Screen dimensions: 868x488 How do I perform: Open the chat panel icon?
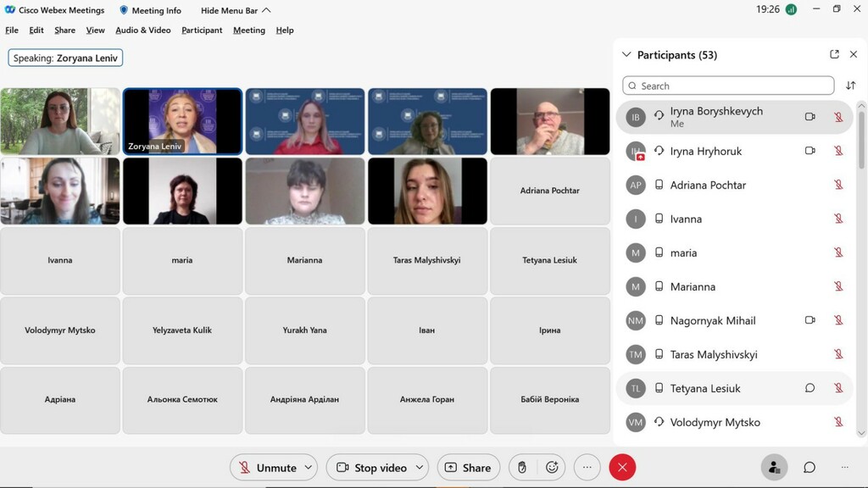pyautogui.click(x=810, y=468)
